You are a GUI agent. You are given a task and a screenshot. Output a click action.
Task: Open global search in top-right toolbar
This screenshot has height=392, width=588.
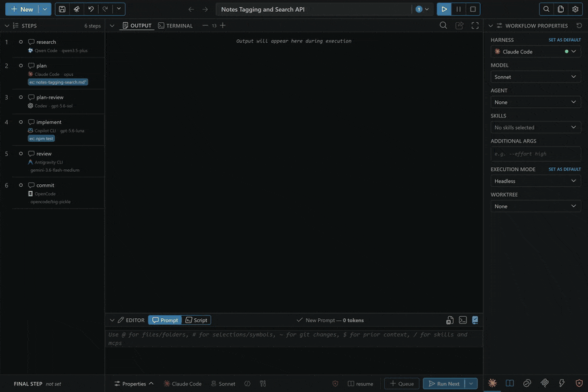tap(546, 9)
